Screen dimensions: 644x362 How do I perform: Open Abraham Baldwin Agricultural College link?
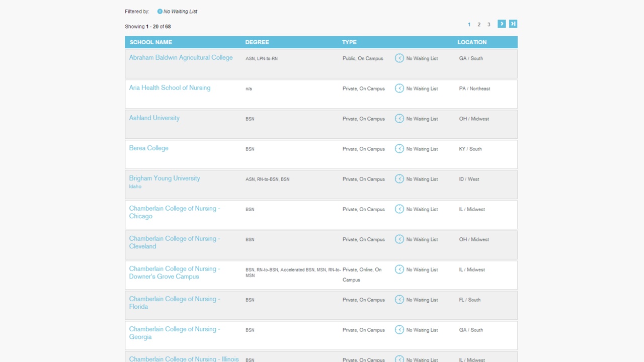coord(181,58)
